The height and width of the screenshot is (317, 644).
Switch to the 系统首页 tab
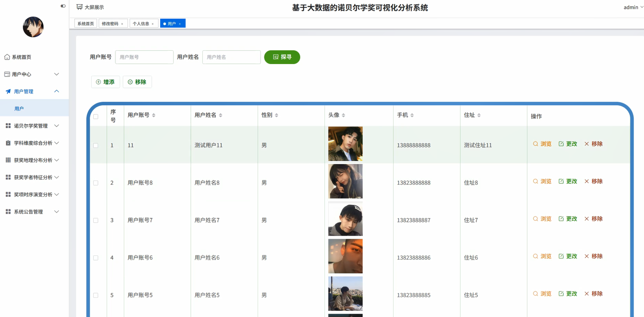click(x=86, y=24)
